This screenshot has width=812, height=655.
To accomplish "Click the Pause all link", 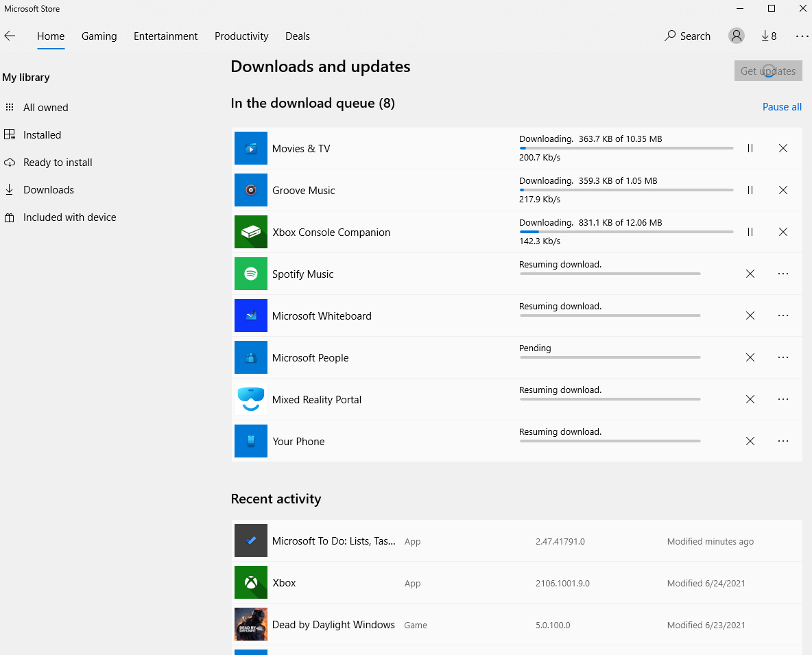I will pos(782,107).
